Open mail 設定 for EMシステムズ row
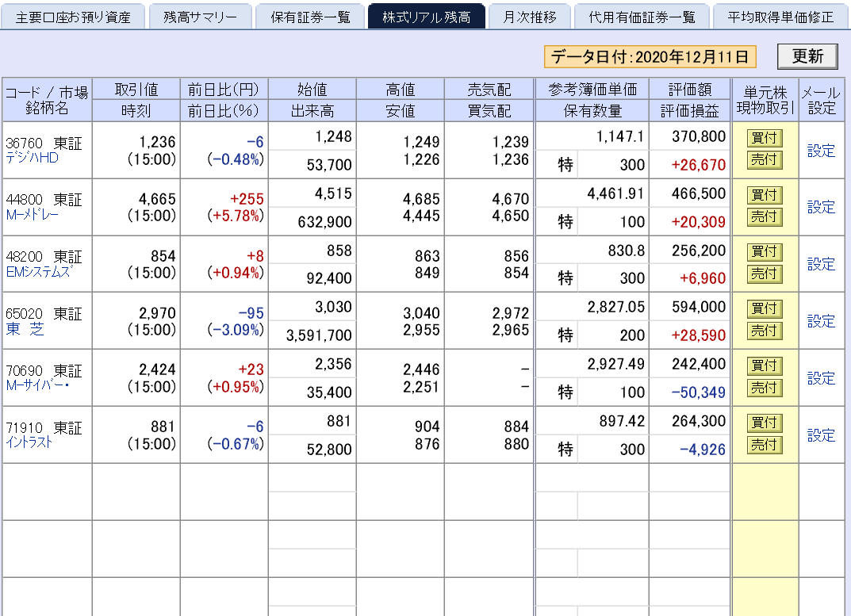This screenshot has height=616, width=851. click(x=821, y=264)
